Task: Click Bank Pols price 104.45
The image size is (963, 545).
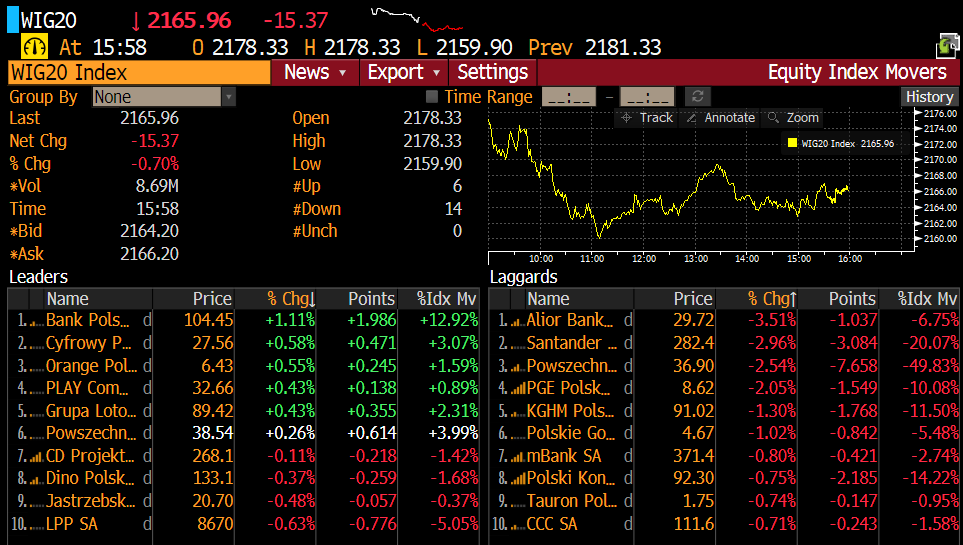Action: (208, 321)
